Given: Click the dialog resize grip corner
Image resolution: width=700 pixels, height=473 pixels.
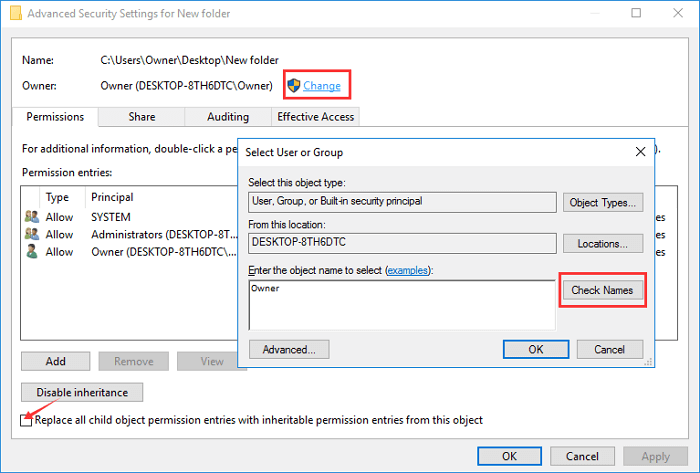Looking at the screenshot, I should [648, 362].
